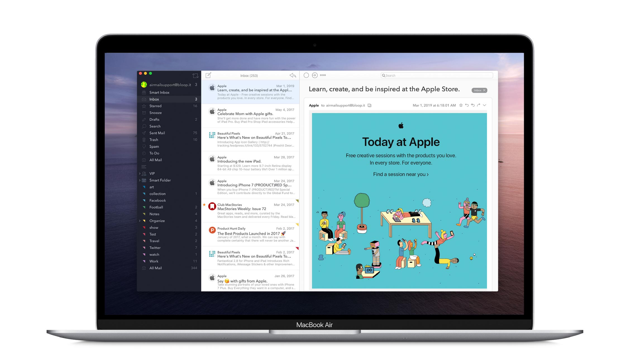The height and width of the screenshot is (364, 640).
Task: Click the Smart Inbox icon
Action: pyautogui.click(x=144, y=93)
